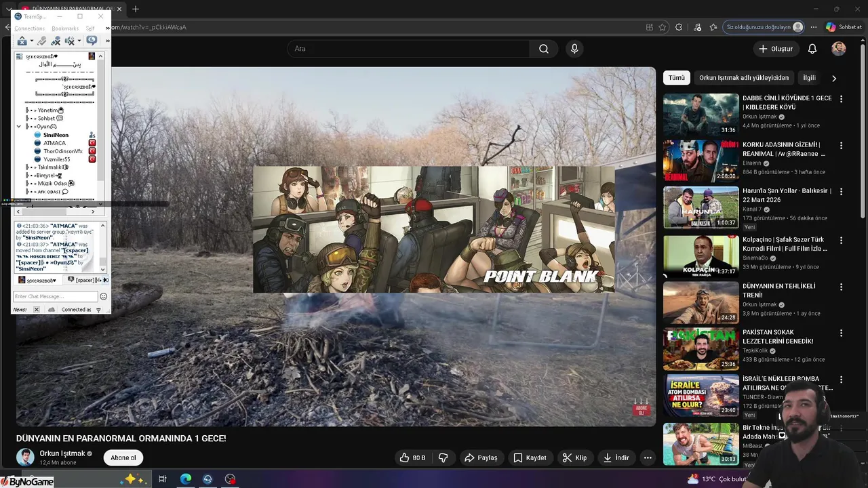
Task: Open Harun'la Şen Yollar - Balıkesir thumbnail
Action: 701,207
